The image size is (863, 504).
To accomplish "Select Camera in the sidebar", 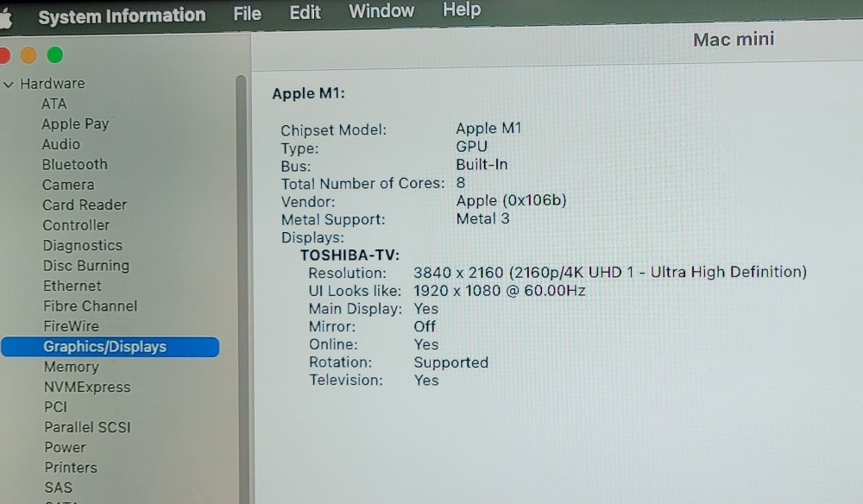I will 68,185.
